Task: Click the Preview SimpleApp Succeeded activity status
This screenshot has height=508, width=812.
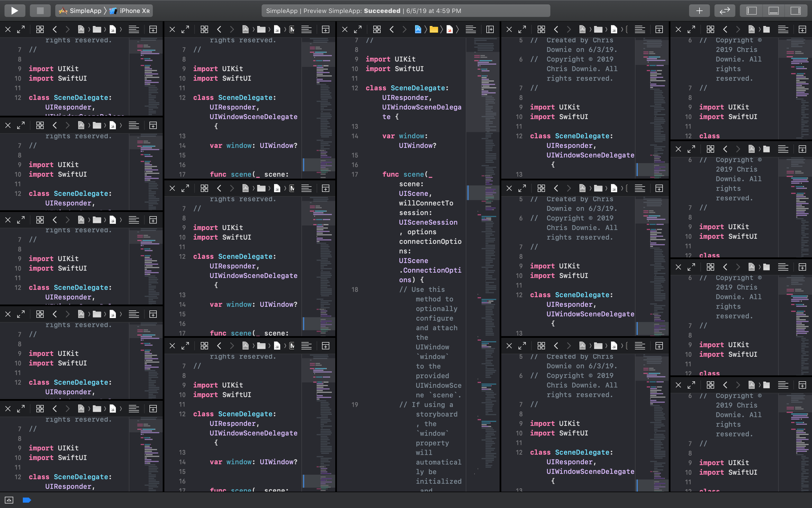Action: pos(406,11)
